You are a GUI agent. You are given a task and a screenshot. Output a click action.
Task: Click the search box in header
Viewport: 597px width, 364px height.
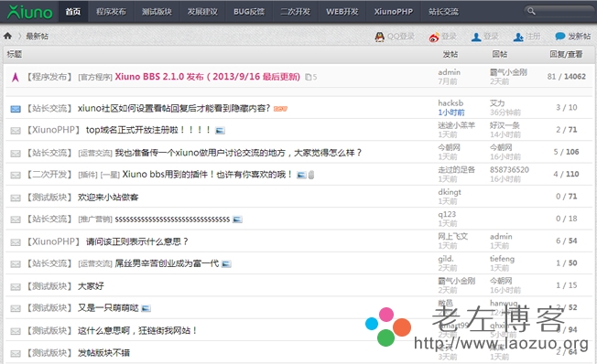tap(559, 11)
